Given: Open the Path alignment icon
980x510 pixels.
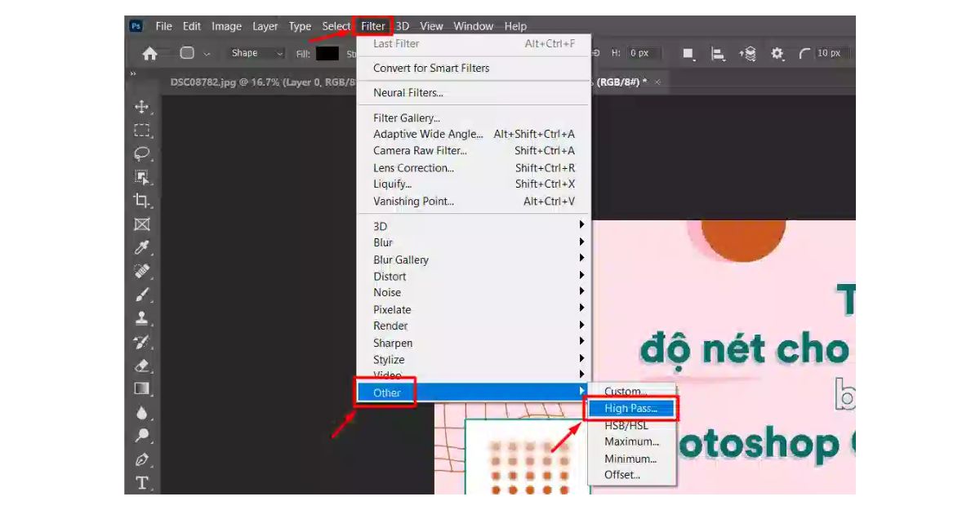Looking at the screenshot, I should pos(718,54).
